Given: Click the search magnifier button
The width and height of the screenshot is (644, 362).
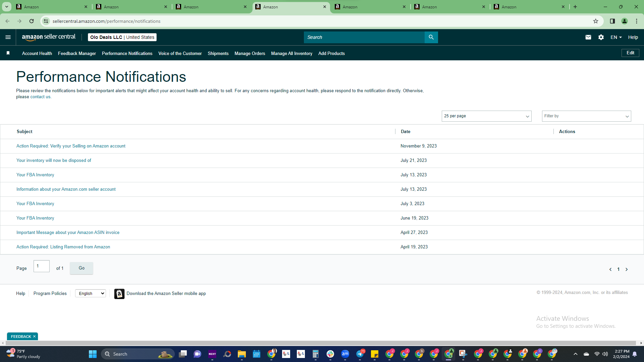Looking at the screenshot, I should coord(431,37).
